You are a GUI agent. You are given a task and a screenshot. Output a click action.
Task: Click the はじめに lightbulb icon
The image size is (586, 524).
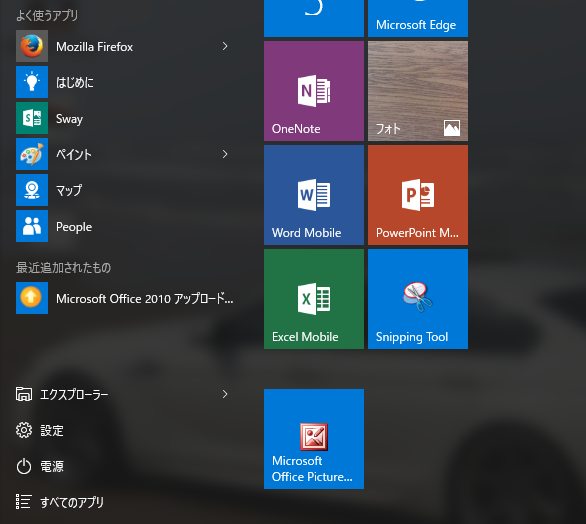coord(32,82)
